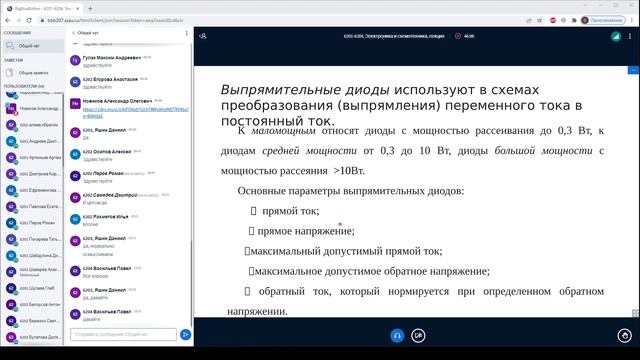View site information lock icon
Image resolution: width=640 pixels, height=360 pixels.
[x=42, y=20]
